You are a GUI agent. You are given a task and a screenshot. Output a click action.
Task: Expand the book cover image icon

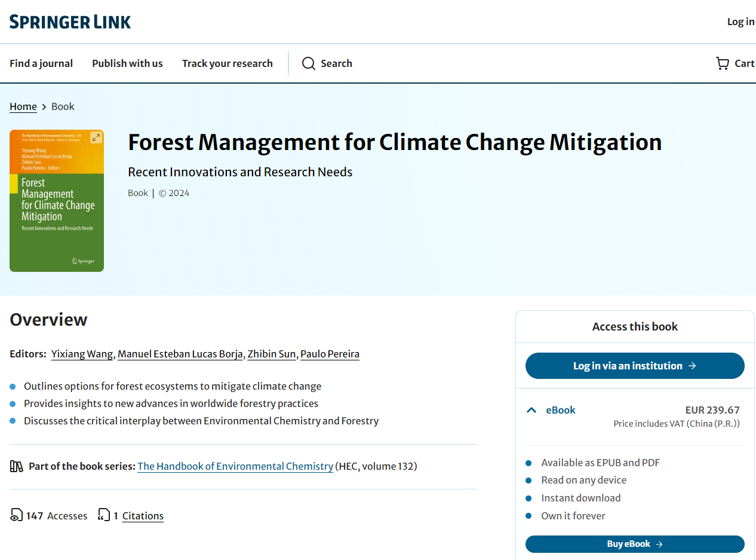pos(96,138)
